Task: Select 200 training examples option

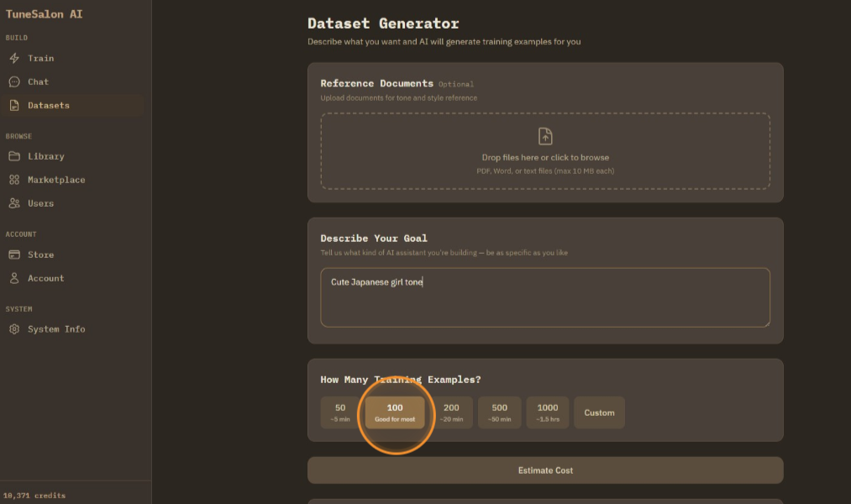Action: point(451,412)
